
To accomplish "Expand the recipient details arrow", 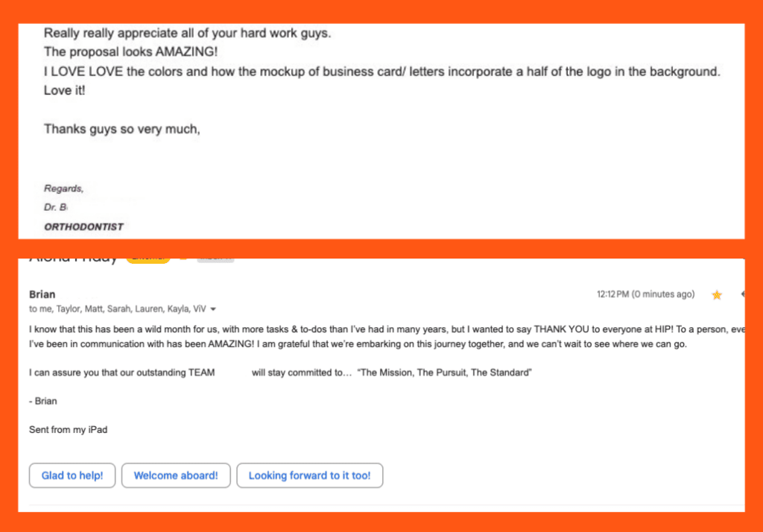I will coord(214,309).
